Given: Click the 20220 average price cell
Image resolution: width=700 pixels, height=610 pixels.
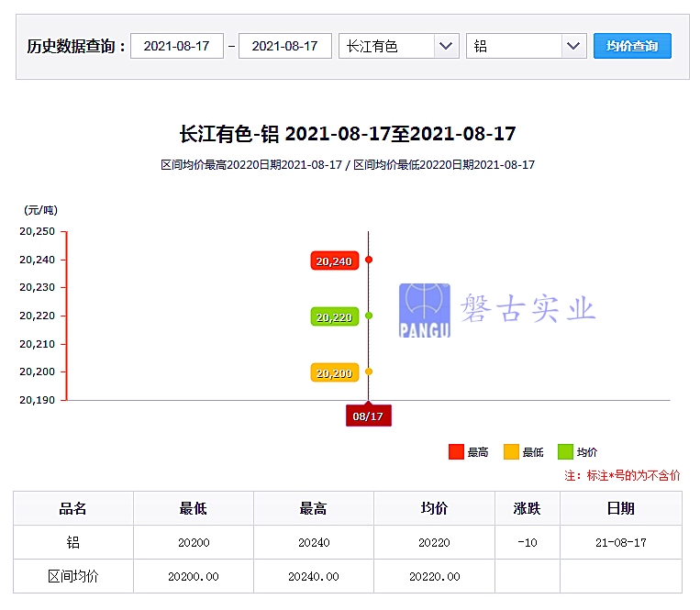Looking at the screenshot, I should (x=434, y=542).
